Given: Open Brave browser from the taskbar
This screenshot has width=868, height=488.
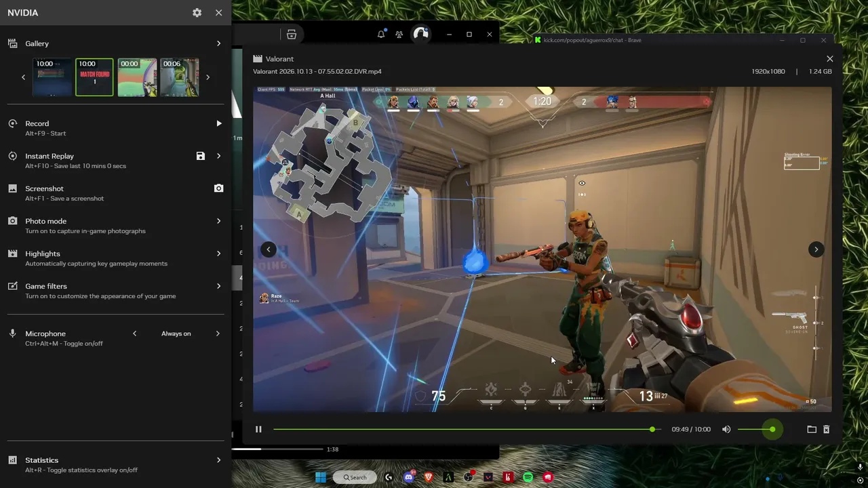Looking at the screenshot, I should click(429, 477).
